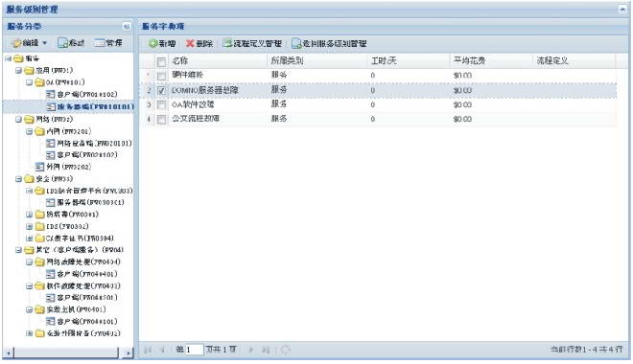The width and height of the screenshot is (633, 364).
Task: Go to next page in the pager
Action: click(250, 350)
